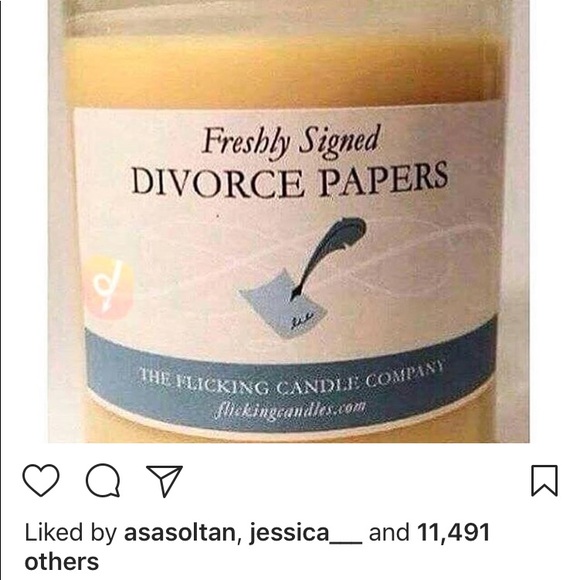Click the glass jar rim at photo top
580x580 pixels.
281,17
